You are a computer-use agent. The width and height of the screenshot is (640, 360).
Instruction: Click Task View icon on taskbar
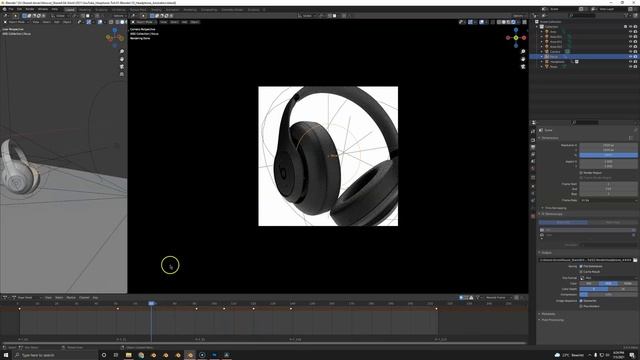click(116, 355)
